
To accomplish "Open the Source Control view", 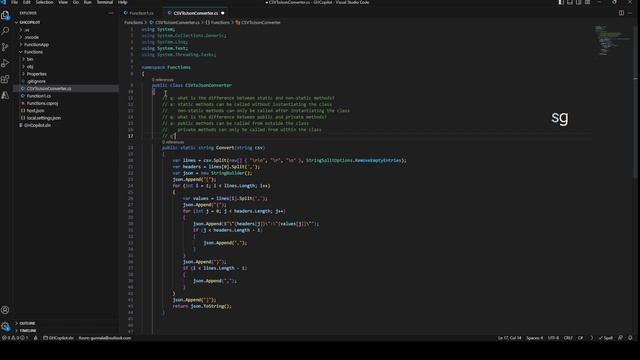I will [5, 47].
